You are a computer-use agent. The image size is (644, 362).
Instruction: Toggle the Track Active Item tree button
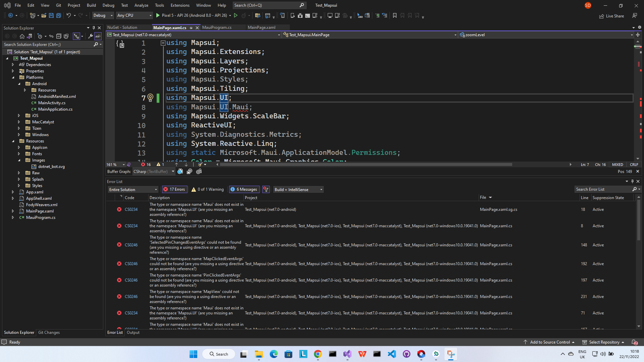coord(76,36)
